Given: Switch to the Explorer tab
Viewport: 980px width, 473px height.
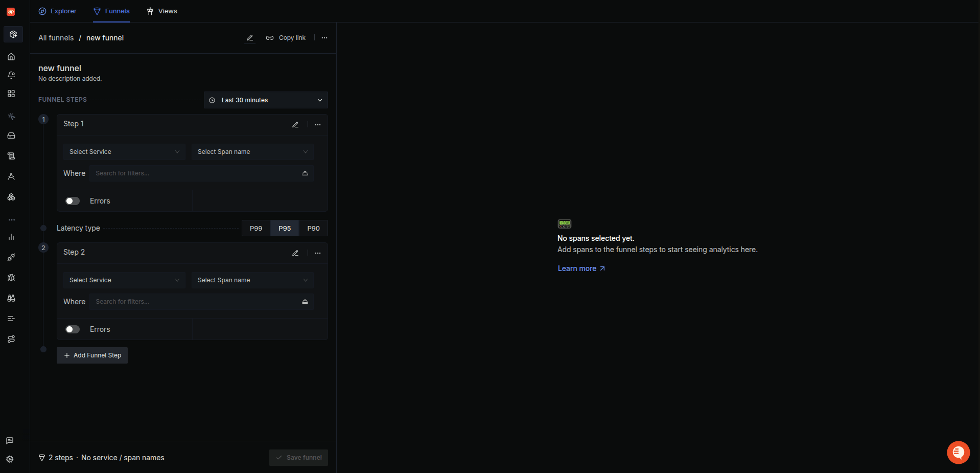Looking at the screenshot, I should [57, 11].
